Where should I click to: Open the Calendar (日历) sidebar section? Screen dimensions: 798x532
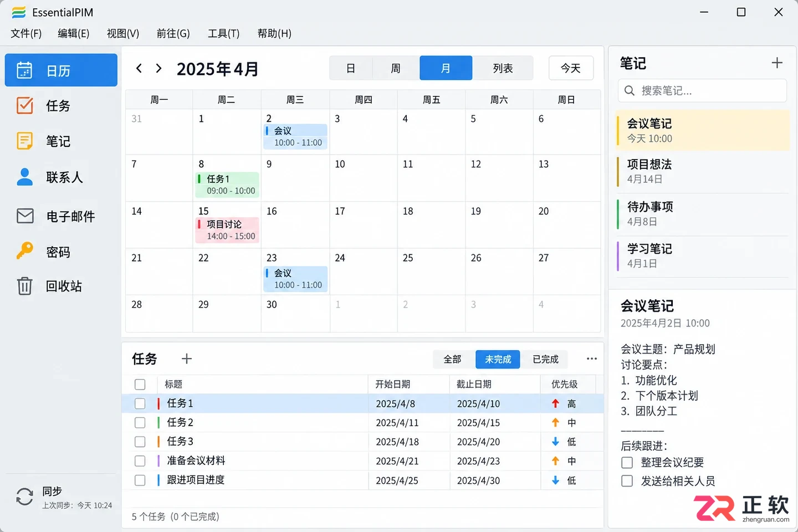point(61,70)
